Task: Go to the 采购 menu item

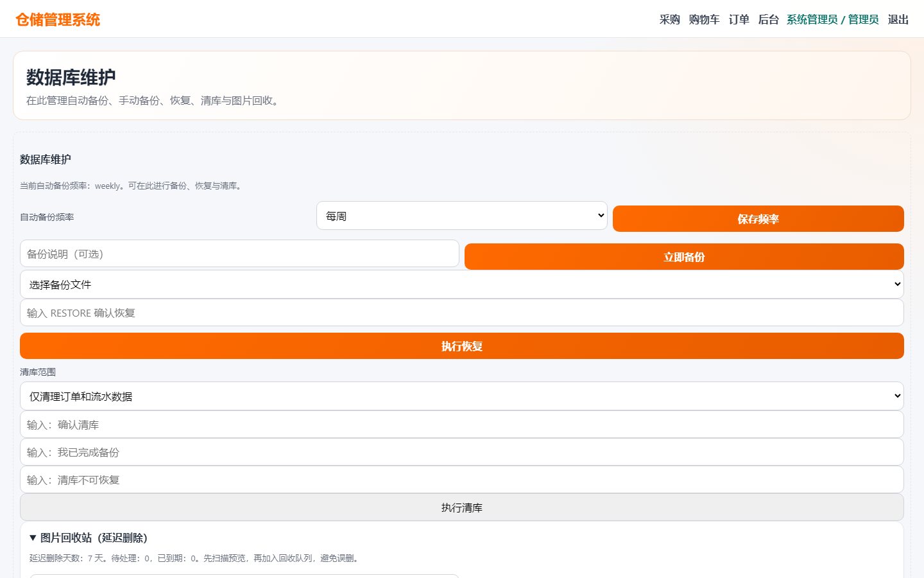Action: pyautogui.click(x=669, y=19)
